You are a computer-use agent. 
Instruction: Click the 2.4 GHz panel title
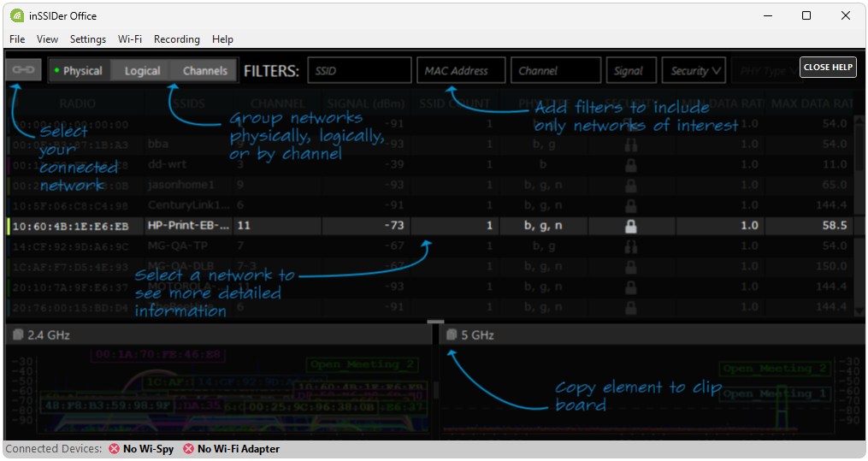[49, 334]
